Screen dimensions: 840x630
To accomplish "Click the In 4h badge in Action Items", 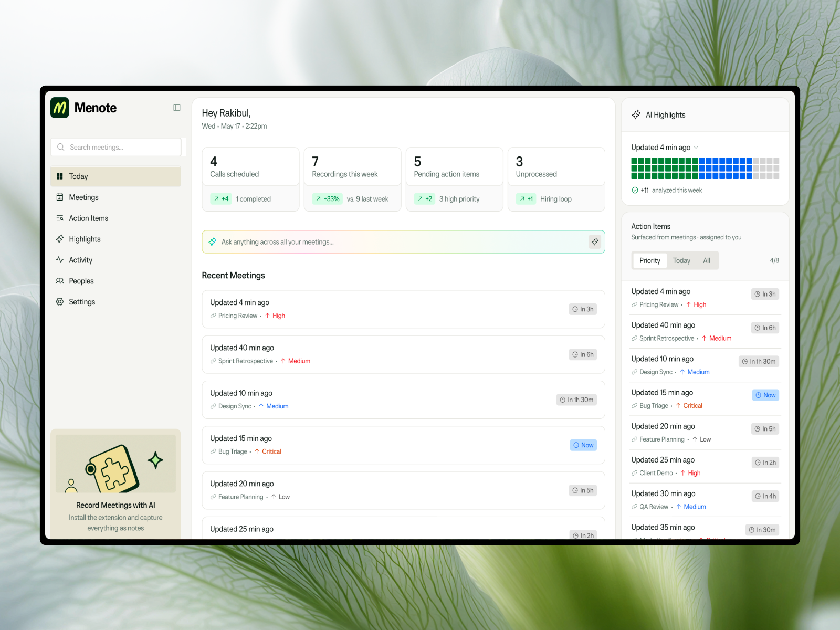I will point(765,496).
